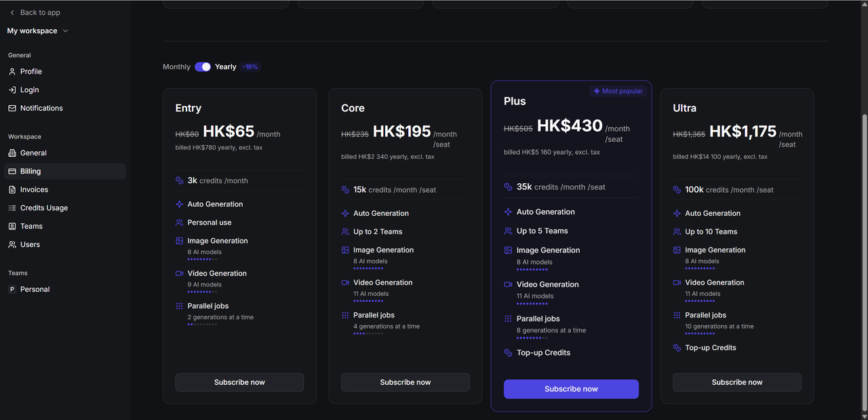The image size is (868, 420).
Task: Select the Yearly billing label
Action: [225, 66]
